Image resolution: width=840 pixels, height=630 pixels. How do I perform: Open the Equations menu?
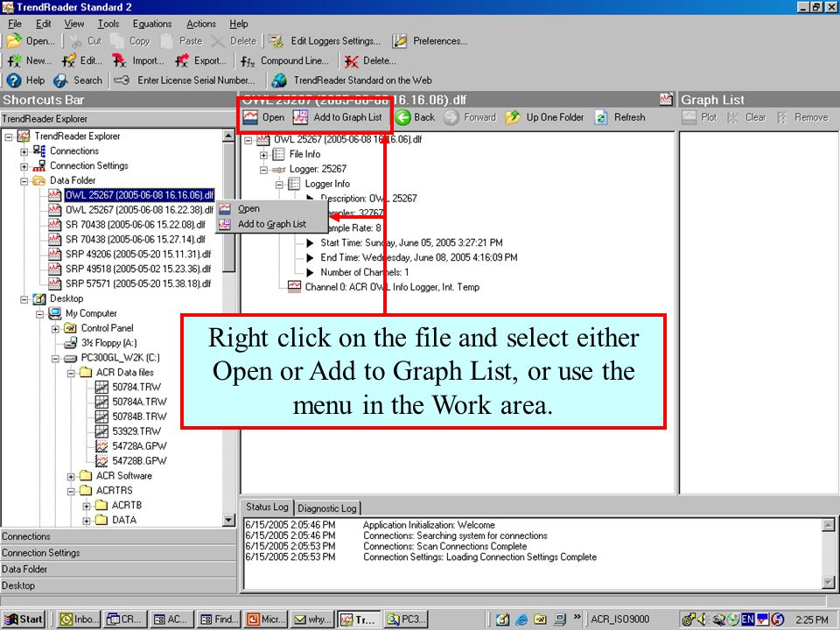tap(152, 24)
